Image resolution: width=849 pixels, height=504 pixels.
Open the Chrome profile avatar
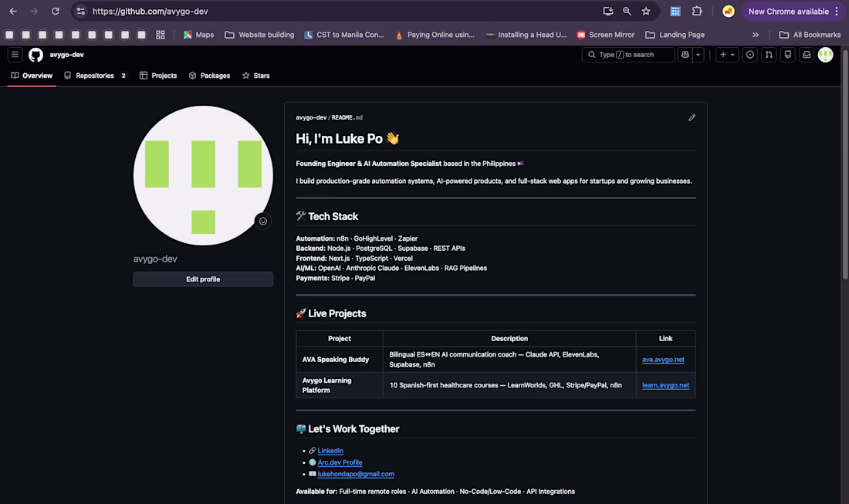pos(729,12)
